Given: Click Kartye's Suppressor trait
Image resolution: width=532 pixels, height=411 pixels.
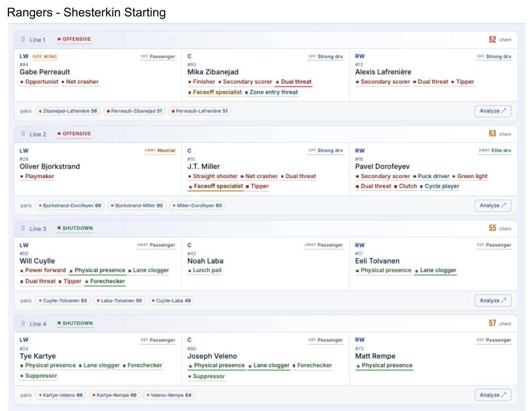Looking at the screenshot, I should tap(39, 375).
